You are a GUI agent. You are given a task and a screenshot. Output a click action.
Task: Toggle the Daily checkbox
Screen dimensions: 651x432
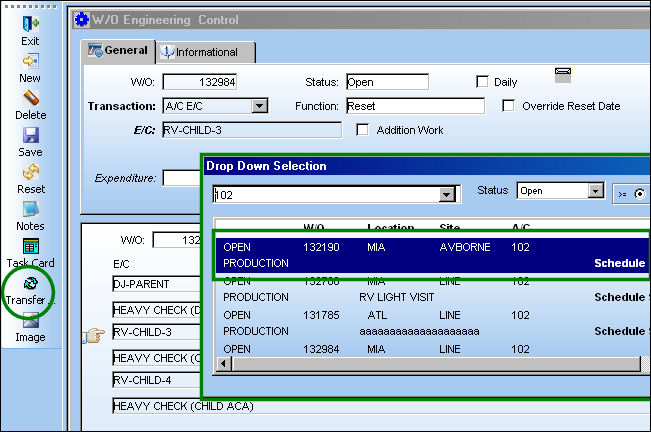(x=482, y=81)
